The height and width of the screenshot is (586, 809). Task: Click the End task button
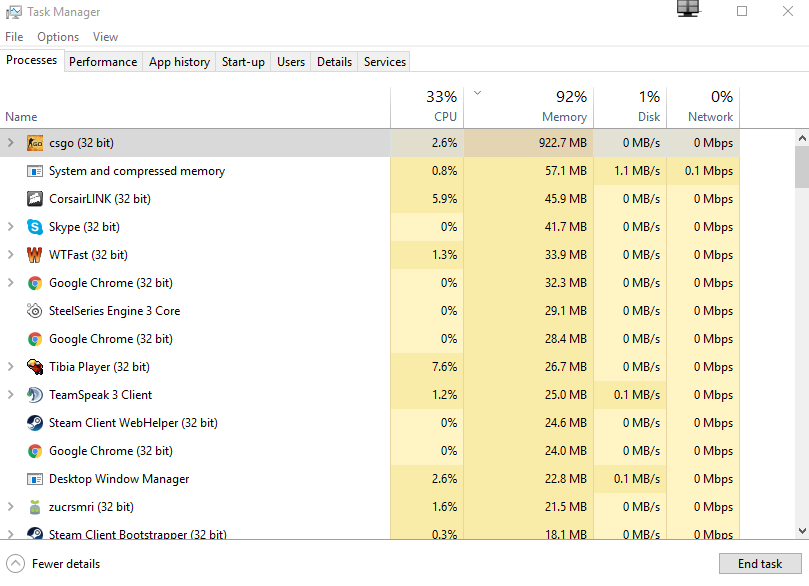tap(760, 564)
